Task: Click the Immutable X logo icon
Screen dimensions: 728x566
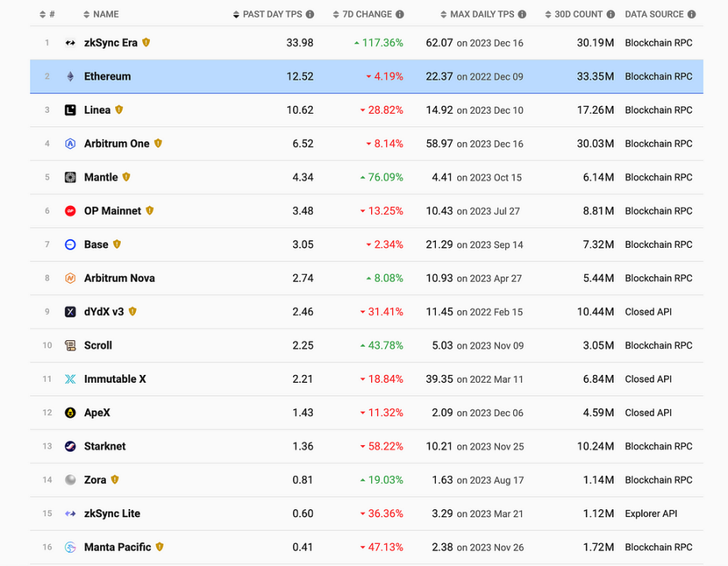Action: (70, 379)
